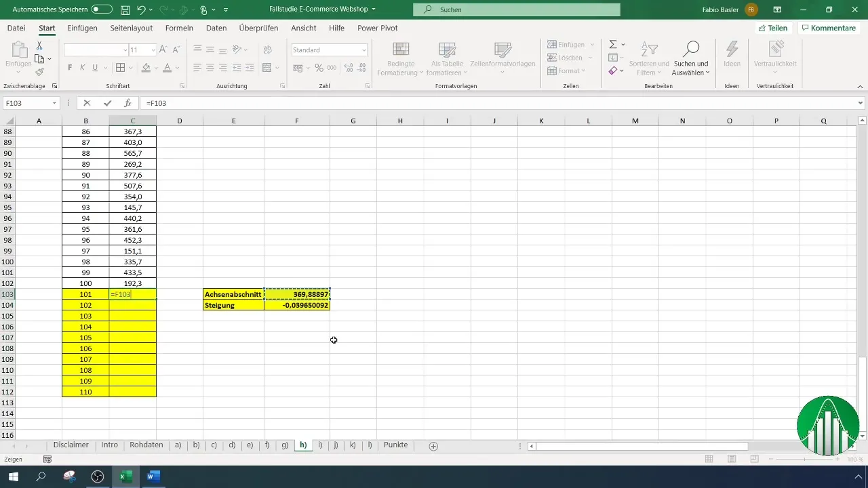Open the Insert Function fx icon
The image size is (868, 488).
tap(127, 103)
